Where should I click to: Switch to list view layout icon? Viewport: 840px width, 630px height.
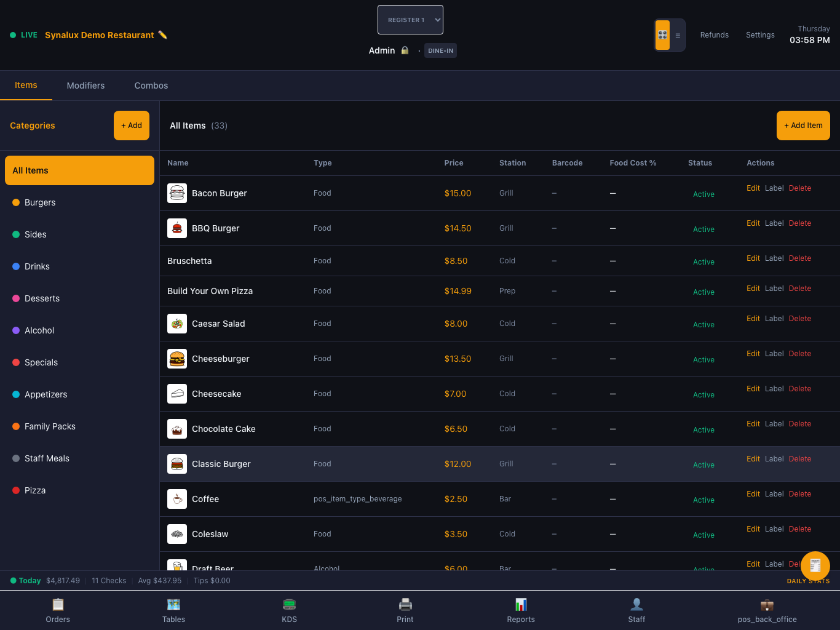click(x=678, y=35)
